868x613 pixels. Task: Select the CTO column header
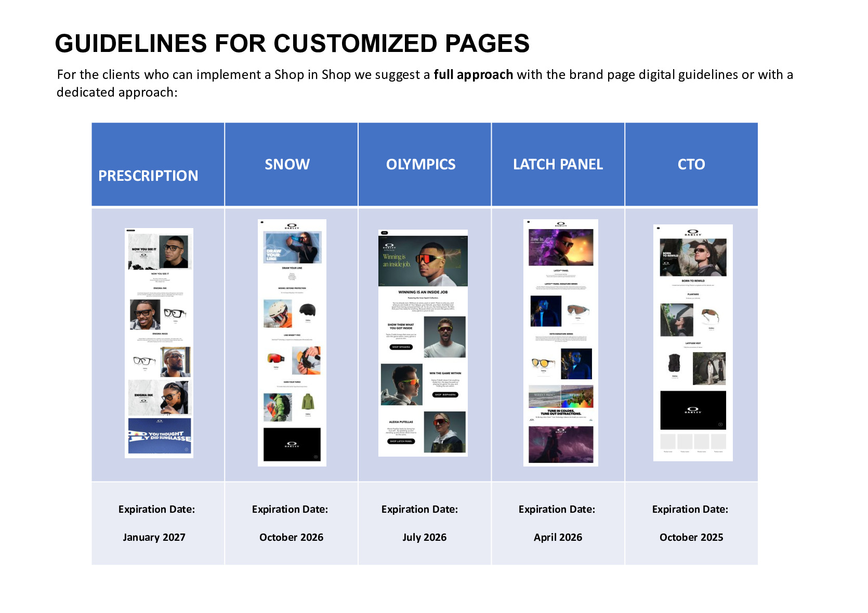coord(691,164)
